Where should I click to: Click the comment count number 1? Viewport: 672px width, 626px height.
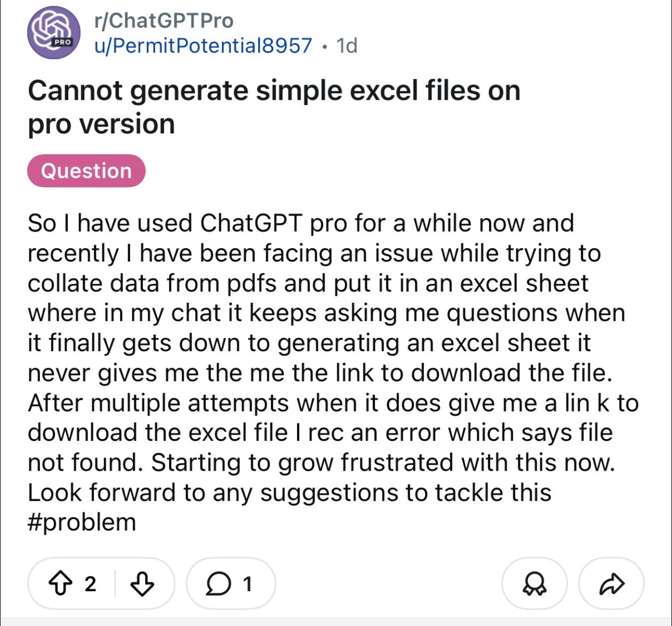pos(247,584)
